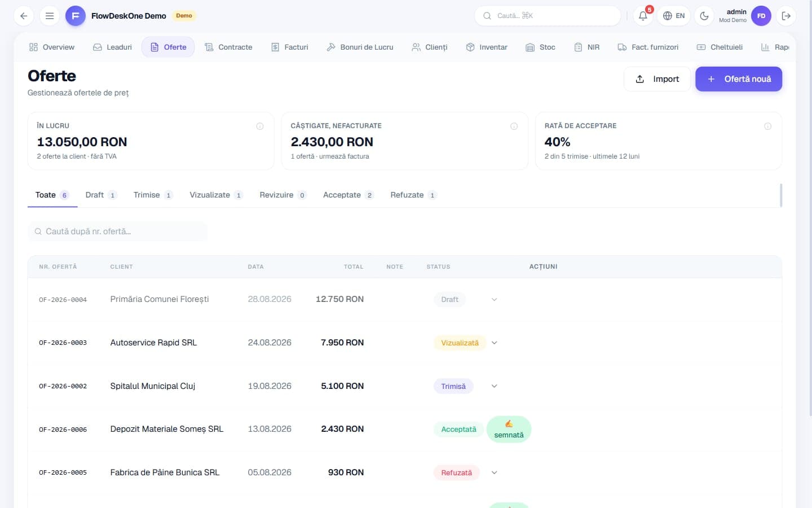Show info for Rată de acceptare card
The width and height of the screenshot is (812, 508).
coord(767,126)
